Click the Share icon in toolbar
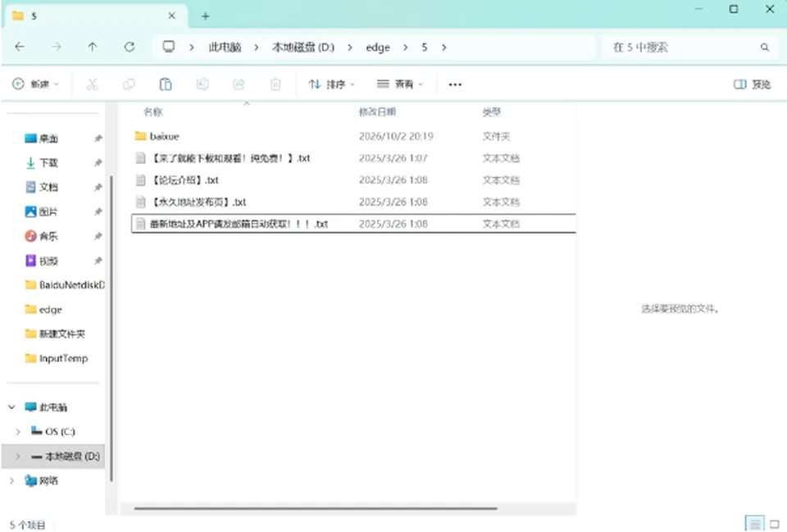The height and width of the screenshot is (532, 787). [239, 84]
